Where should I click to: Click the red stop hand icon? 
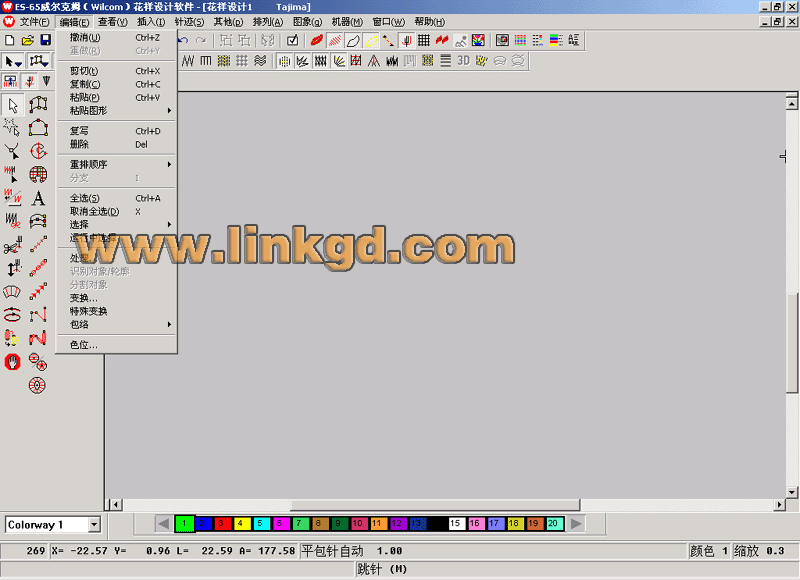[13, 361]
